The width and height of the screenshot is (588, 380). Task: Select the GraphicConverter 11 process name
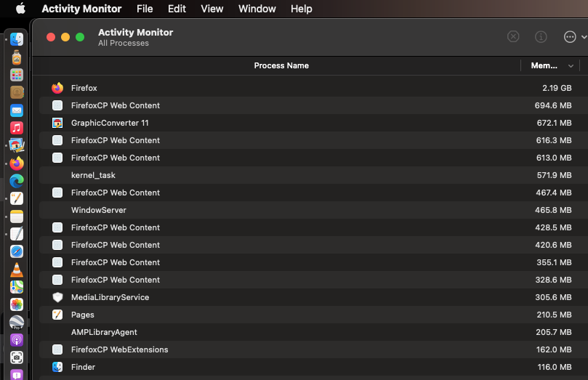(110, 123)
